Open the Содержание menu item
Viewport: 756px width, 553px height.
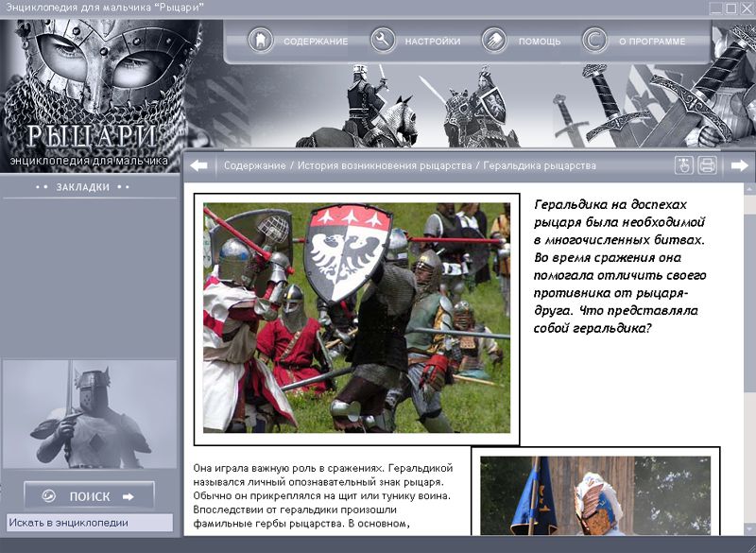tap(316, 42)
